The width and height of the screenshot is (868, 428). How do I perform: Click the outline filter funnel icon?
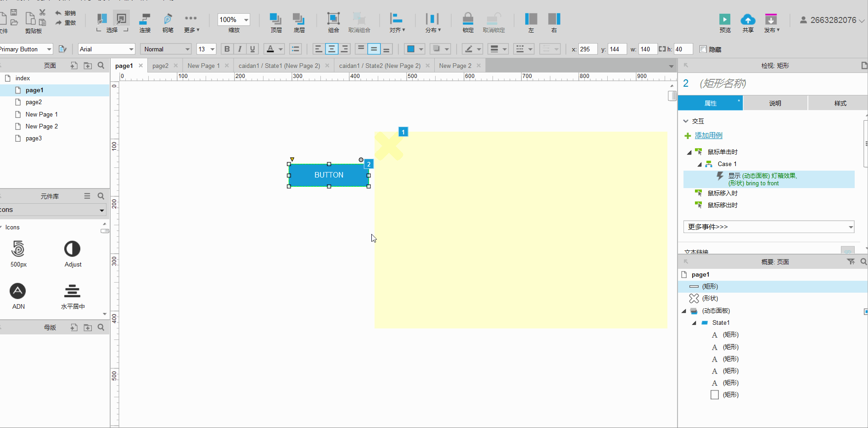(851, 261)
